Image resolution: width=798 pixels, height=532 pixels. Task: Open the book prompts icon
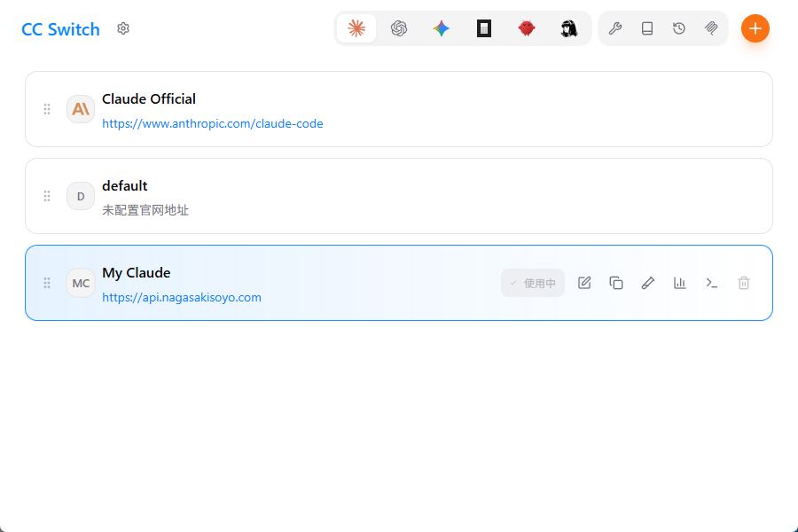(x=647, y=28)
